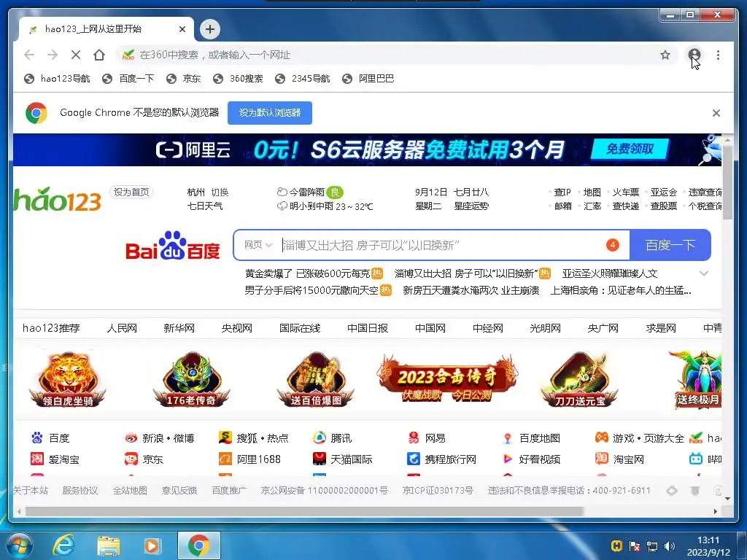Image resolution: width=747 pixels, height=560 pixels.
Task: Open headline 男子分手后将15000元撒向天空
Action: [x=311, y=290]
